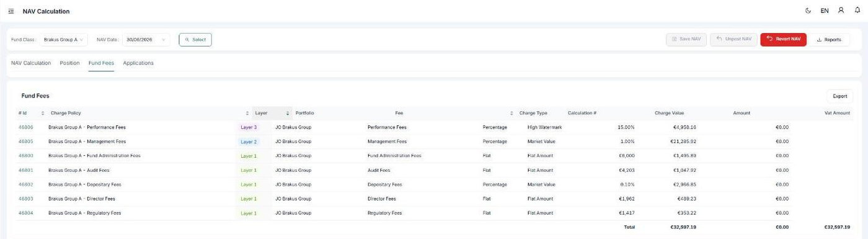Click the 15.00% calculation value
The image size is (868, 239).
[x=626, y=127]
